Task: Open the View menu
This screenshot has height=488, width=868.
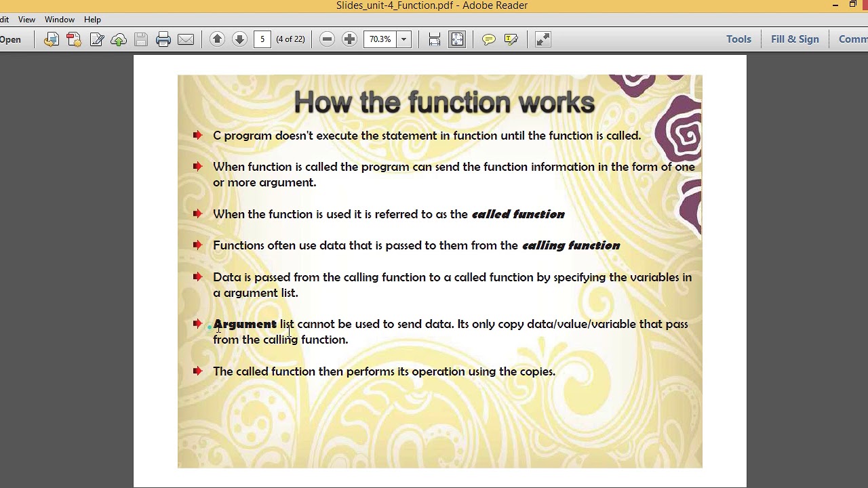Action: pyautogui.click(x=26, y=20)
